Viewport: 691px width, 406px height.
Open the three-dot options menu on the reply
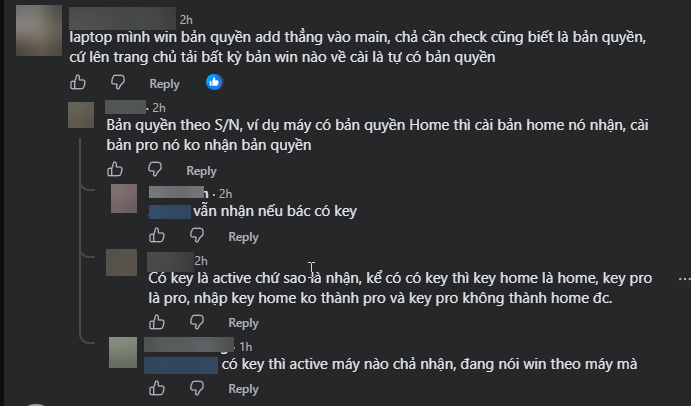pos(684,279)
